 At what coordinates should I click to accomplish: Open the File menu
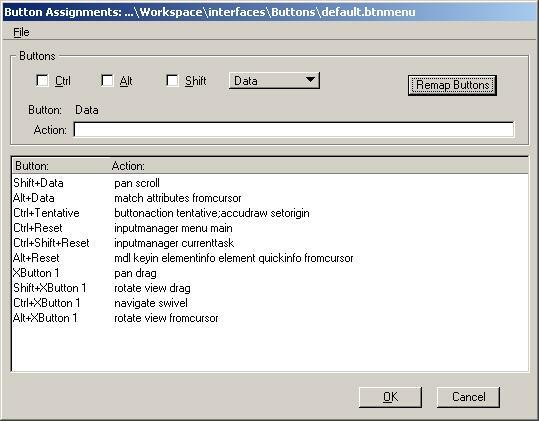click(21, 32)
